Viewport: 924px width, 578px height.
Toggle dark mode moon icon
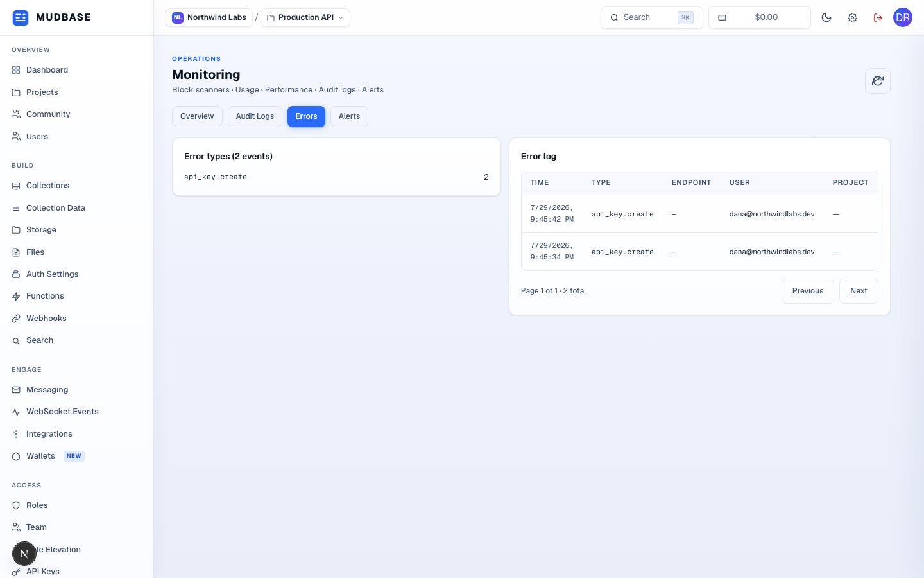click(826, 18)
